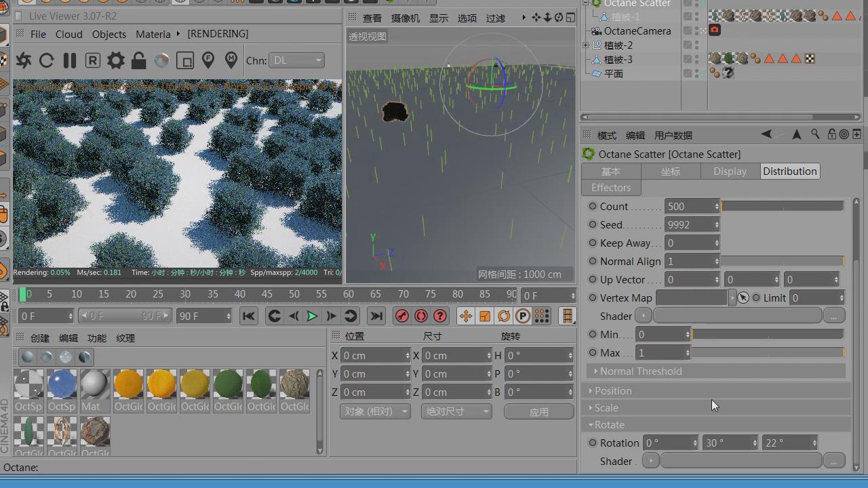
Task: Toggle the autokeying red icon
Action: tap(421, 316)
